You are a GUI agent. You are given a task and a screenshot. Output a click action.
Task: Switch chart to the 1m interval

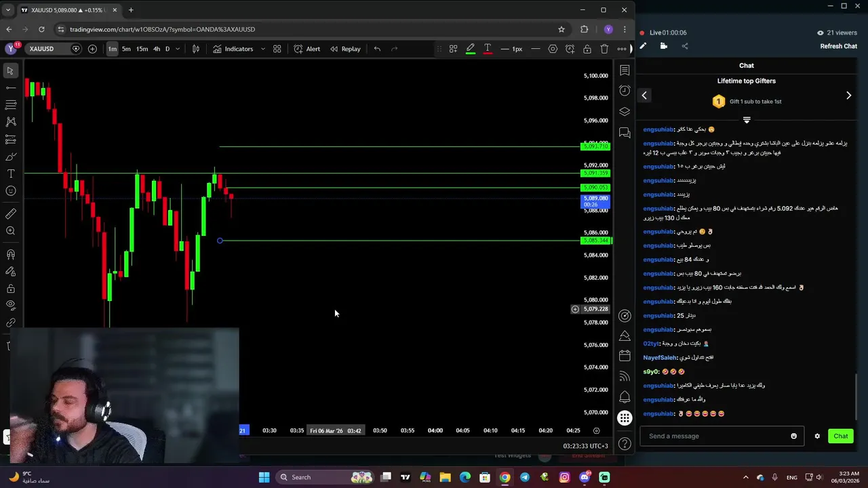(x=113, y=49)
